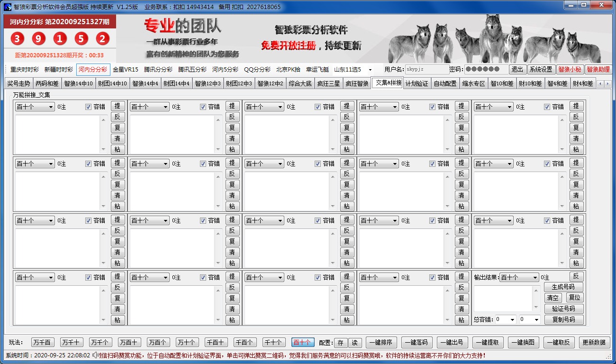
Task: Toggle 容错 checkbox in the bottom-left panel
Action: coord(88,278)
